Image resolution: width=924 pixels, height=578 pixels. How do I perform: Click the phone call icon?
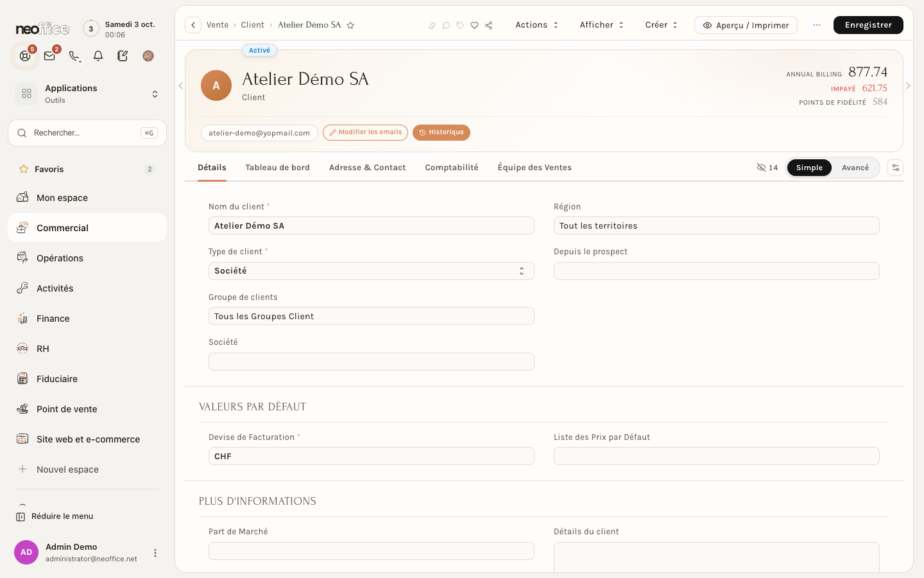[x=74, y=56]
